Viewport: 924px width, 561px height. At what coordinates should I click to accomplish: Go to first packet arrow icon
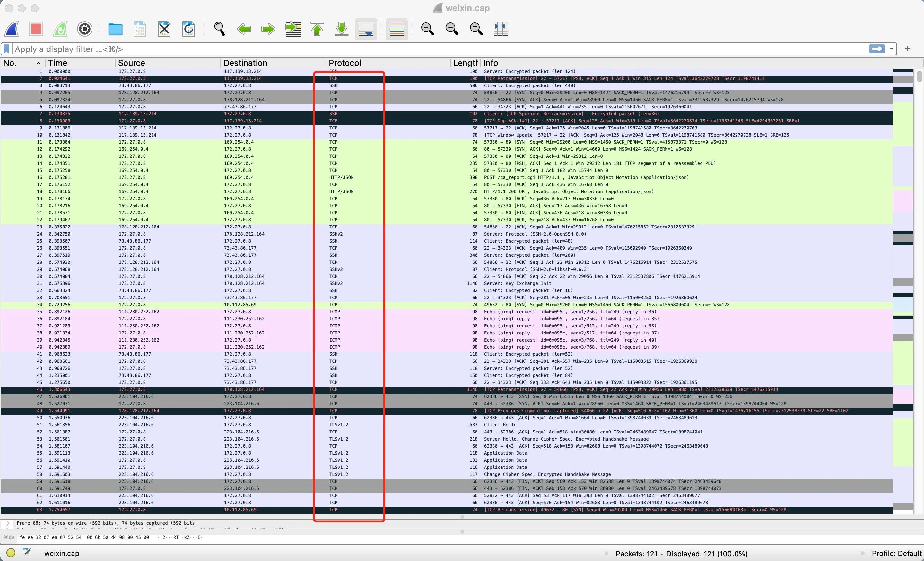coord(317,29)
